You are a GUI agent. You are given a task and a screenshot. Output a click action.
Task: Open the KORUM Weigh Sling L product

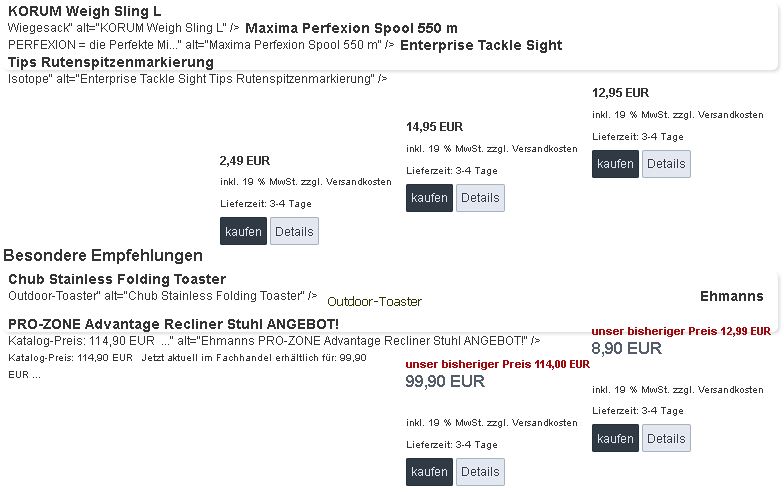(84, 11)
